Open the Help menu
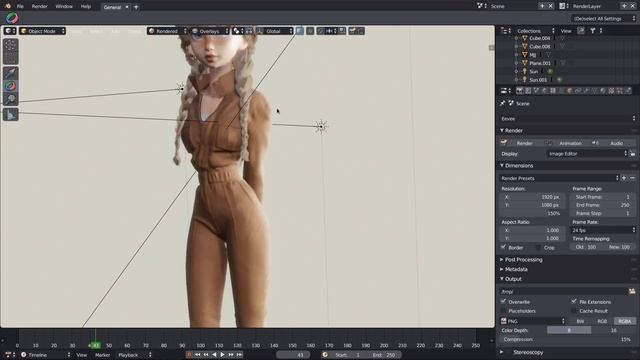Screen dimensions: 640x360 click(86, 6)
